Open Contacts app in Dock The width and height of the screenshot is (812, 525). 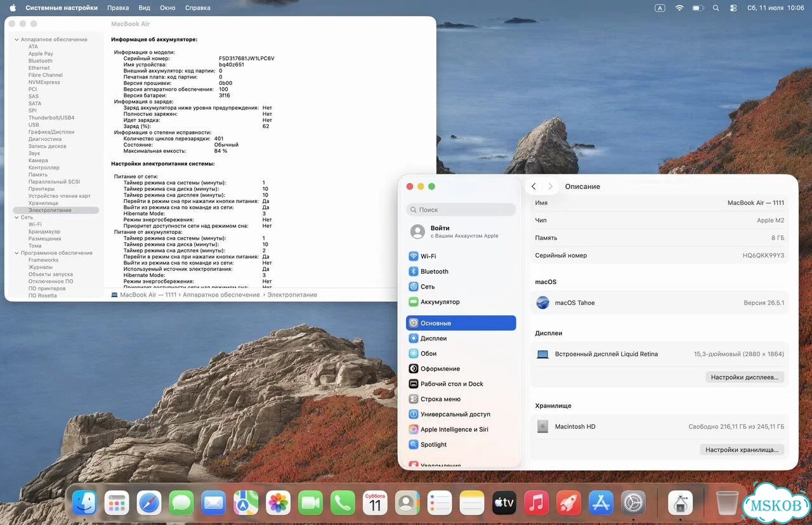[407, 503]
